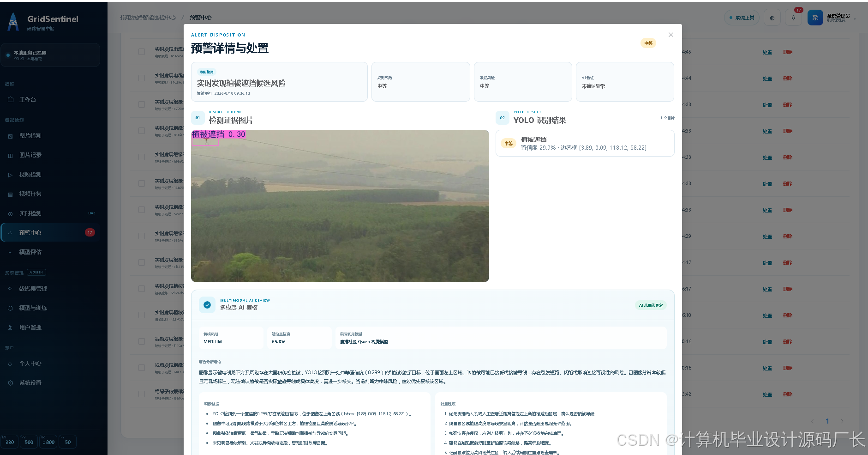Click the 本地服务已连接 status card
The image size is (868, 455).
(50, 55)
